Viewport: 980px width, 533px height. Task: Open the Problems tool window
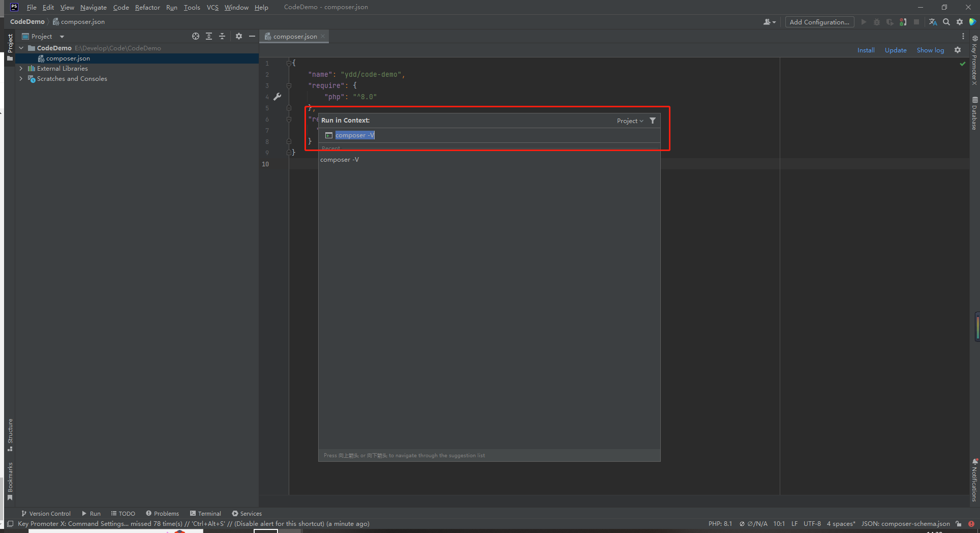[x=163, y=514]
